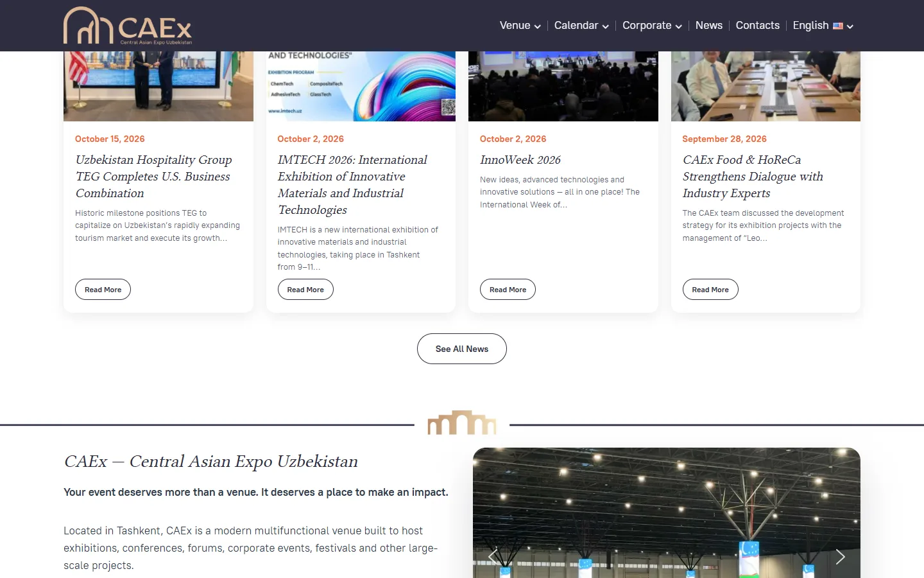Click the 'The CAEx team discussed' excerpt
The image size is (924, 578).
tap(763, 225)
